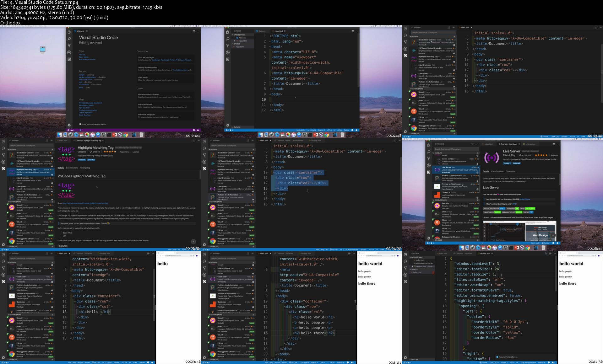Click the Manage gear in the Welcome window
The height and width of the screenshot is (364, 603).
(69, 125)
